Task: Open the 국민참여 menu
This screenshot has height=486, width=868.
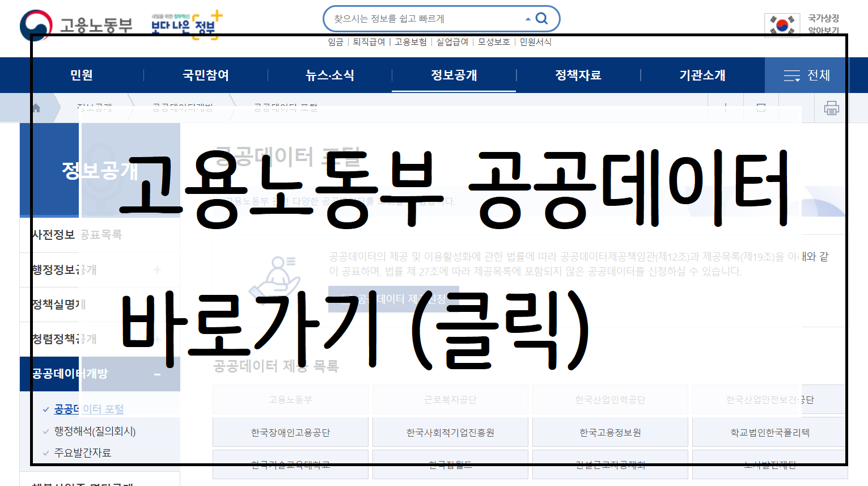Action: coord(206,75)
